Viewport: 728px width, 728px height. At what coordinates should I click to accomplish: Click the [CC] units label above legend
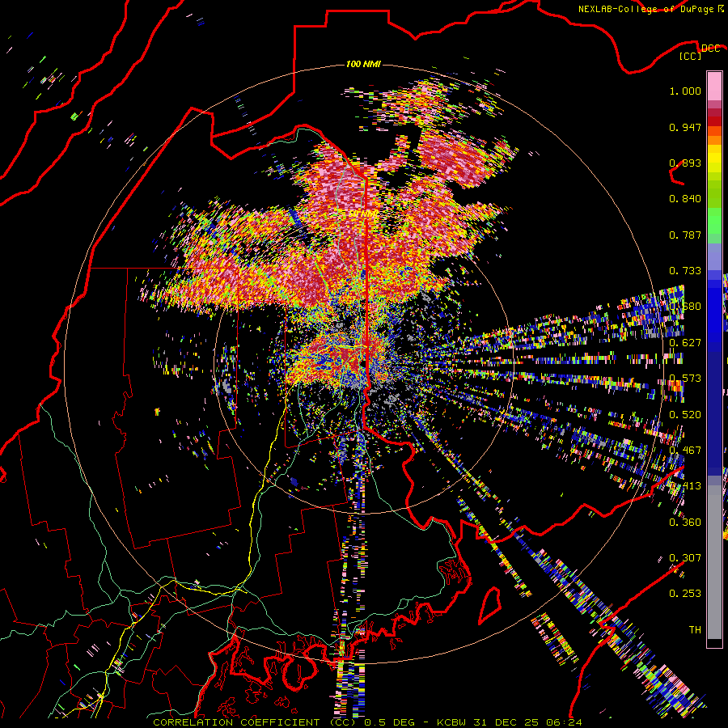click(x=691, y=56)
